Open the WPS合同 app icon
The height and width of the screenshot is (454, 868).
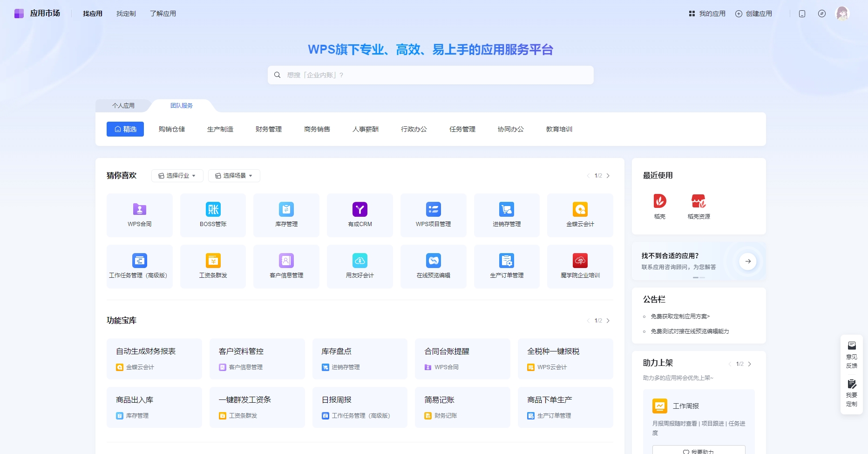(x=140, y=210)
